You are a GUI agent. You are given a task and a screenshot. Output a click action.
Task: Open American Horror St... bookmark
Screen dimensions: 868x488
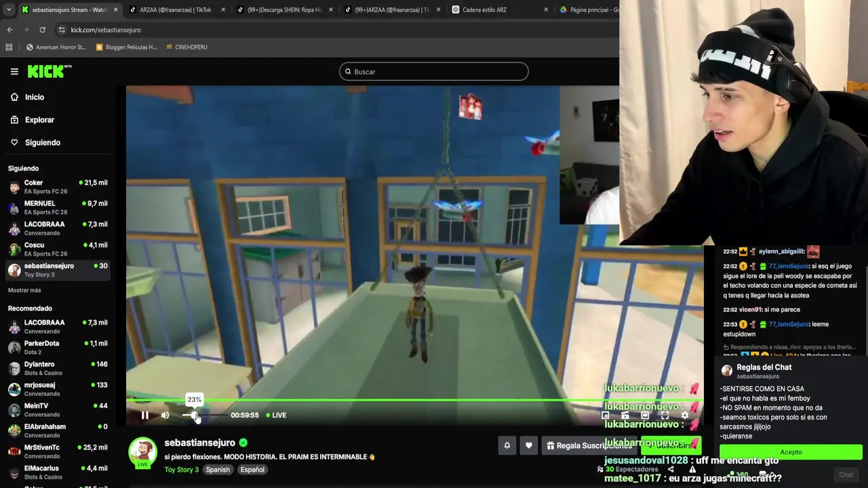(x=56, y=47)
